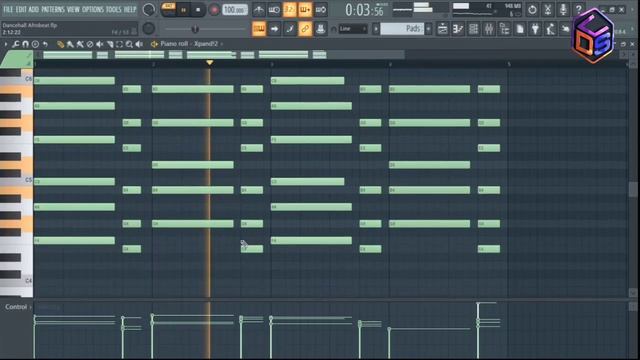Toggle wait for input before recording

point(274,9)
